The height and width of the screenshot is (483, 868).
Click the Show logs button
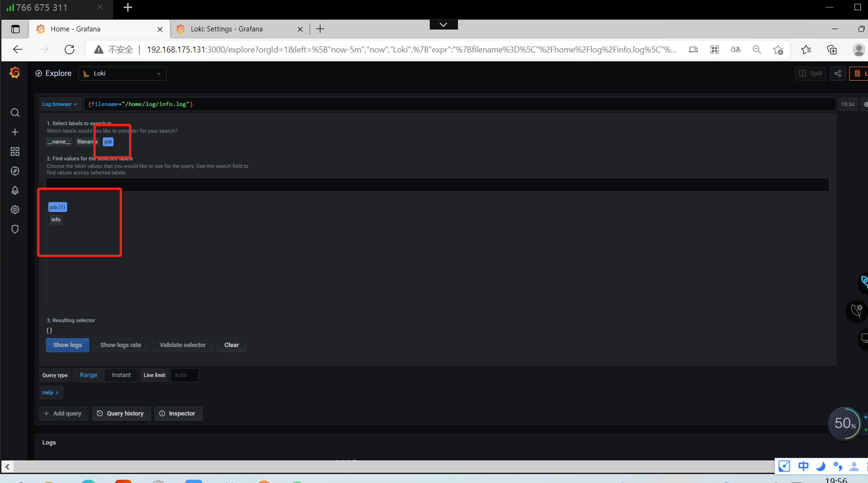[x=67, y=345]
